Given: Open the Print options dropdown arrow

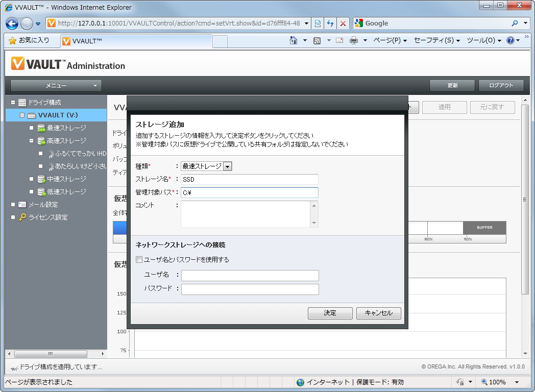Looking at the screenshot, I should 365,40.
